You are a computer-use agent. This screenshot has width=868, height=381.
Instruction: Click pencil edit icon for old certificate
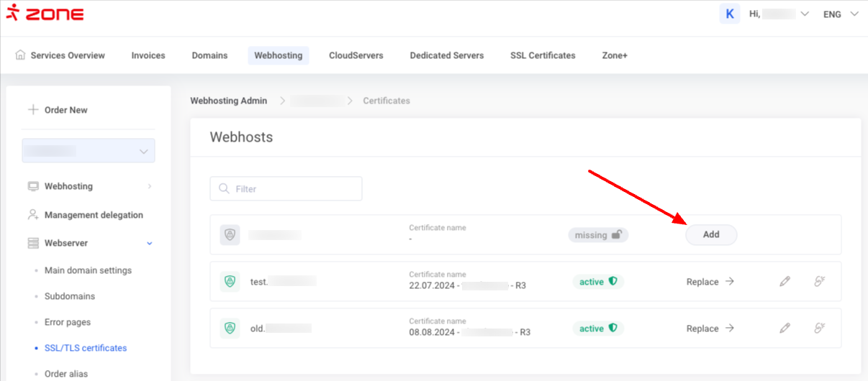785,329
